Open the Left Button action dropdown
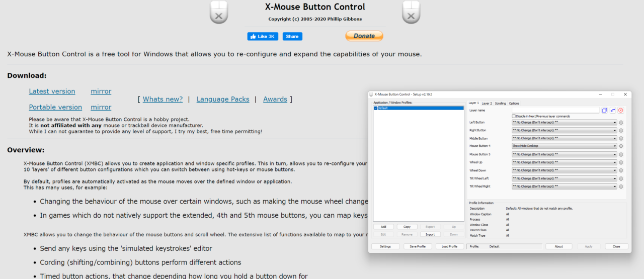This screenshot has width=644, height=279. (565, 122)
